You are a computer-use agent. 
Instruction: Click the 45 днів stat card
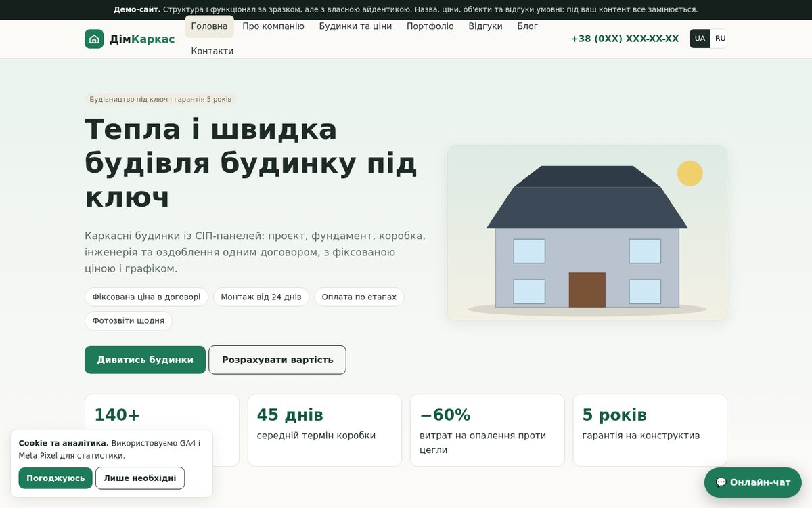click(x=325, y=430)
